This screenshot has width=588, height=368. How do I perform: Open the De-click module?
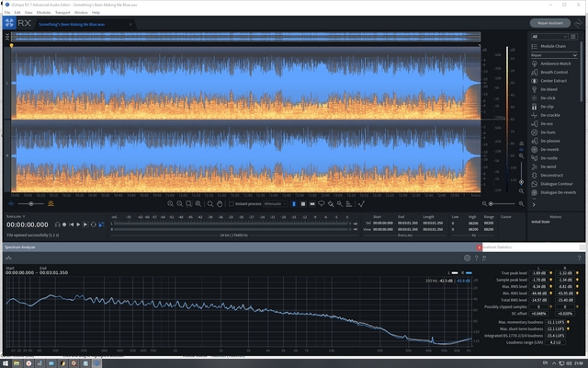(548, 97)
